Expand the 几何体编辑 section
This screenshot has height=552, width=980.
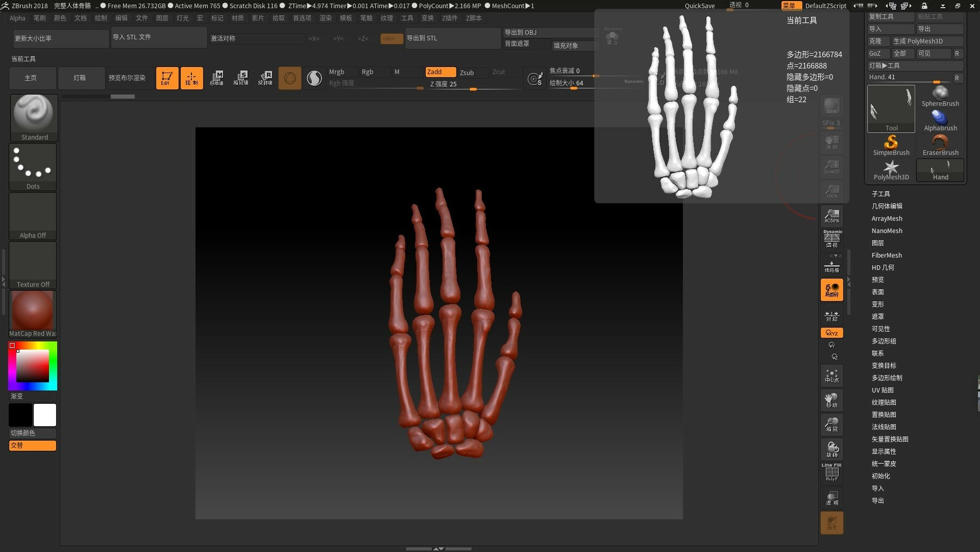pos(889,206)
